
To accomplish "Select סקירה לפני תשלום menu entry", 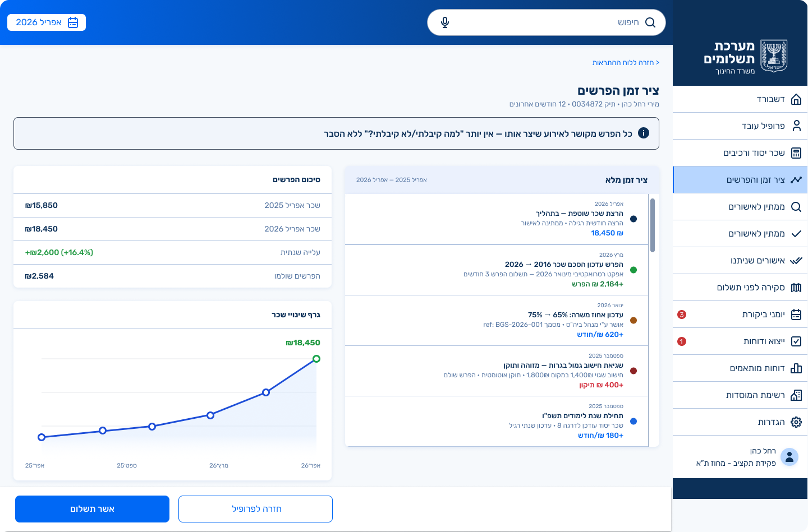I will [x=740, y=288].
